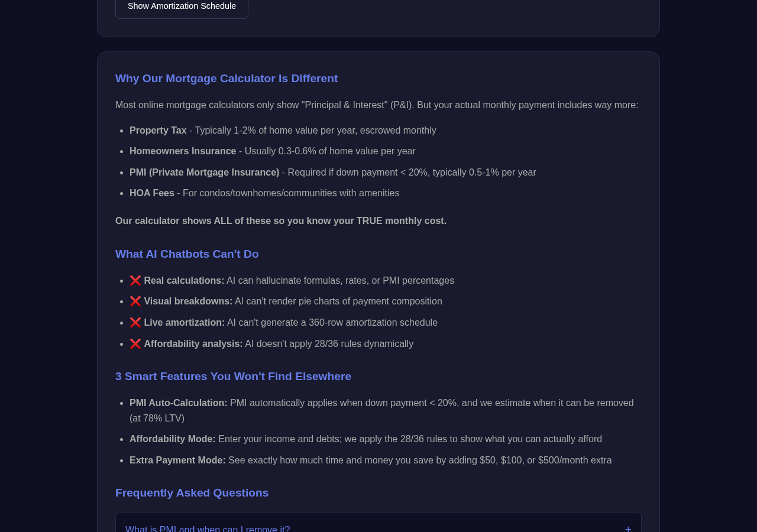Viewport: 757px width, 532px height.
Task: Click the Frequently Asked Questions heading
Action: click(x=192, y=493)
